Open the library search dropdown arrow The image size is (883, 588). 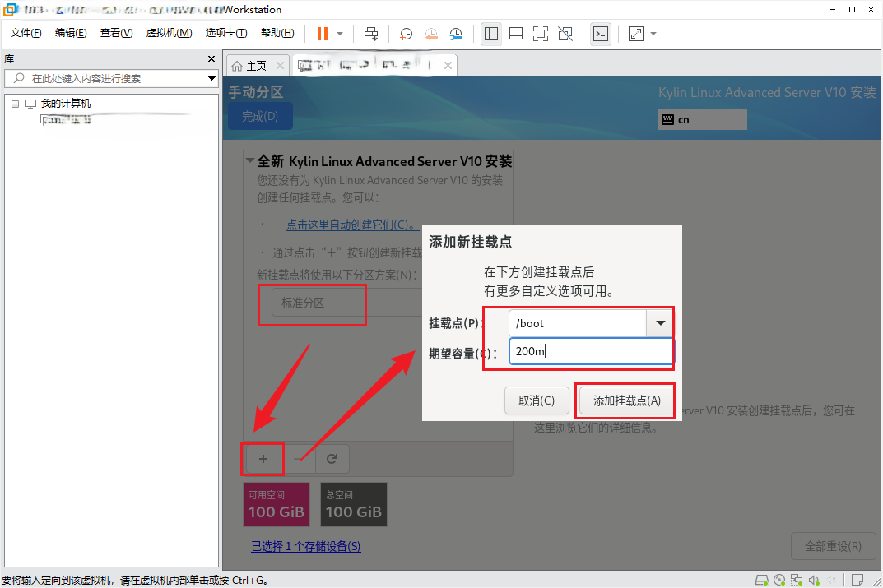(211, 78)
